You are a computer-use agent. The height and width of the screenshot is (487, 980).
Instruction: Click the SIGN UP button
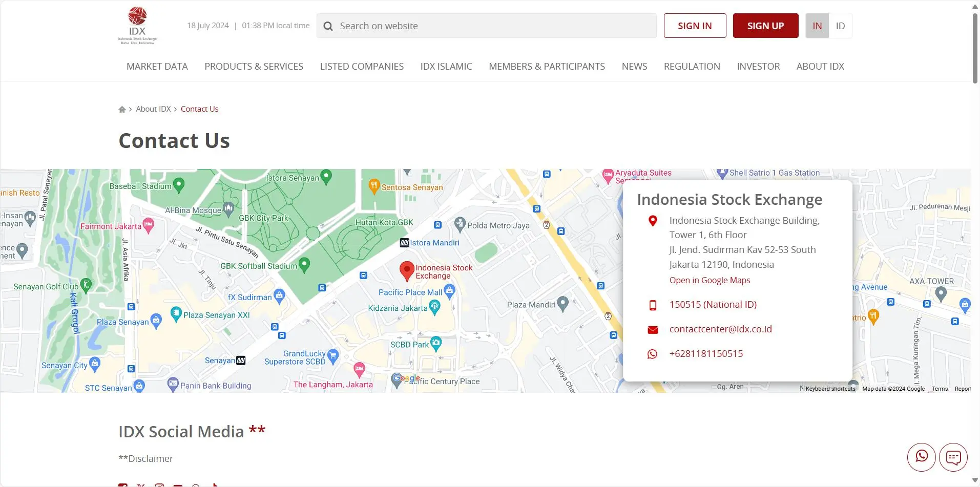point(765,26)
